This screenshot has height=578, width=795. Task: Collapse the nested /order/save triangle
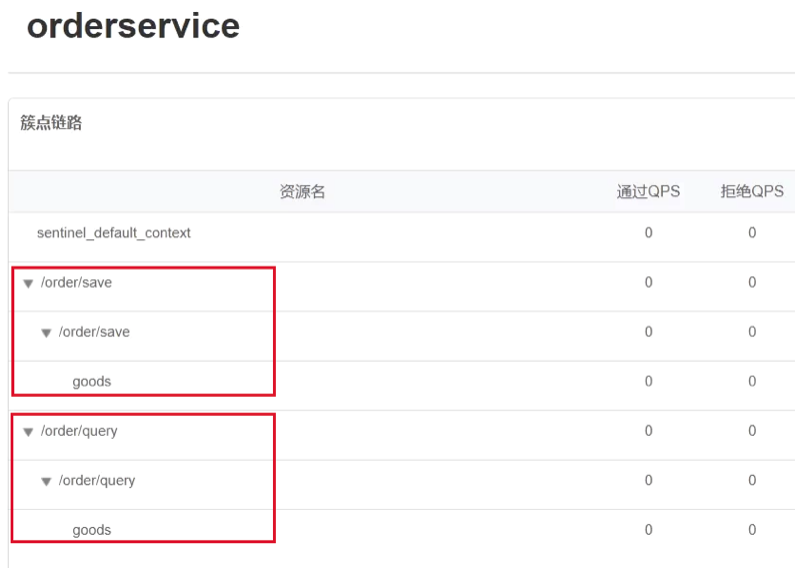click(x=46, y=333)
